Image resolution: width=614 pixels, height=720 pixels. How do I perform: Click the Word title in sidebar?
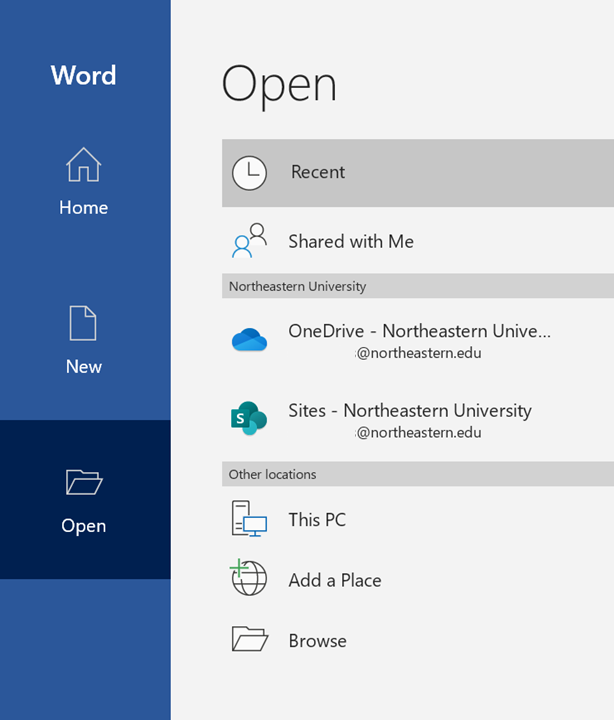(x=84, y=75)
